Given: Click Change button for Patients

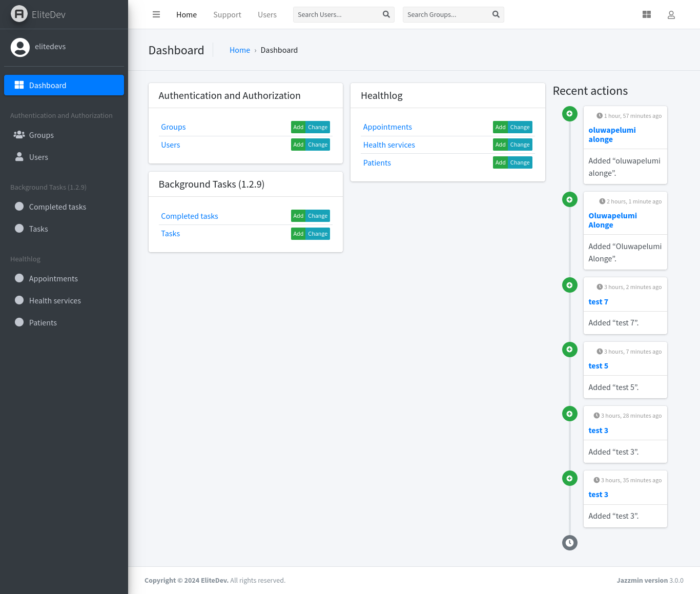Looking at the screenshot, I should coord(520,162).
